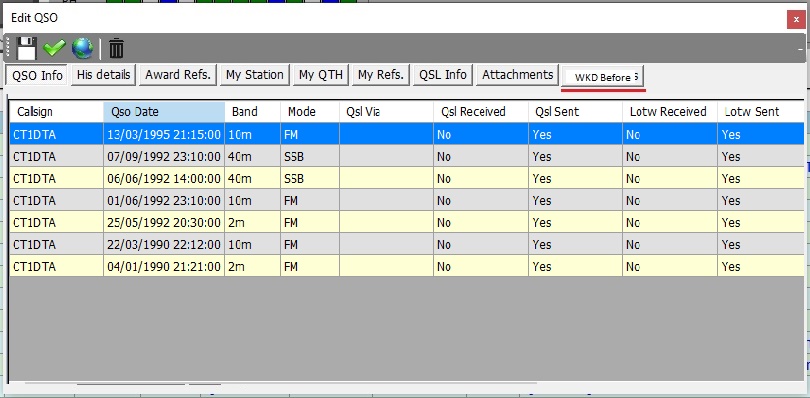The image size is (810, 398).
Task: Click the horizontal scrollbar at the grid bottom
Action: [281, 384]
